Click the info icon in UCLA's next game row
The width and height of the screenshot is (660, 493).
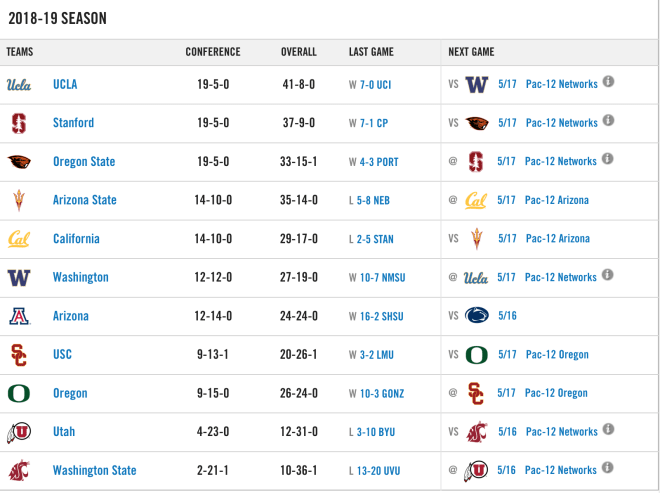(608, 81)
